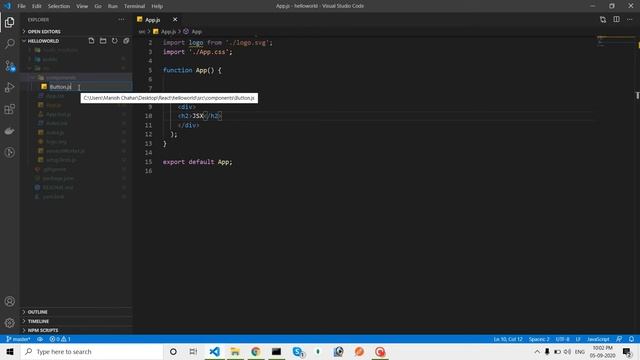Change indentation via Spaces: 2
Image resolution: width=640 pixels, height=360 pixels.
click(539, 339)
